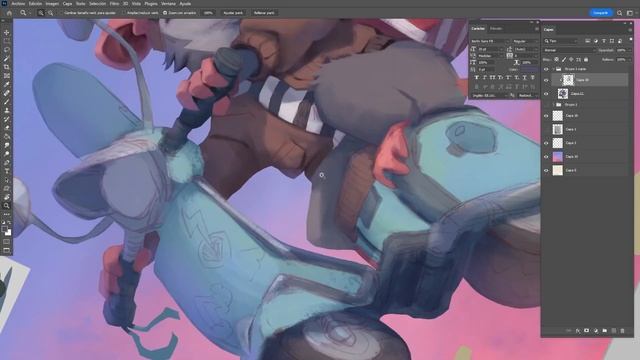Select the Hand tool
Viewport: 640px width, 360px height.
point(7,197)
